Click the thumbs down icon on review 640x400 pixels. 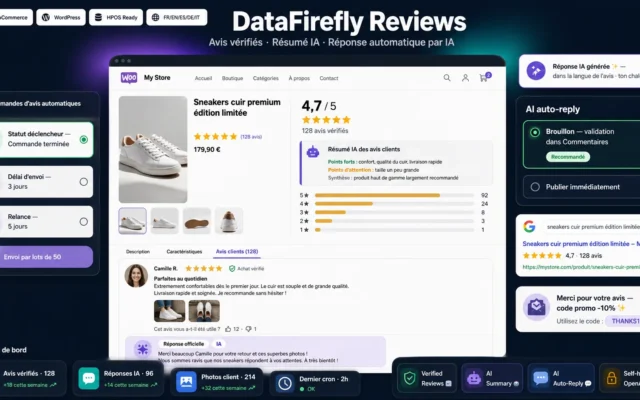[248, 329]
